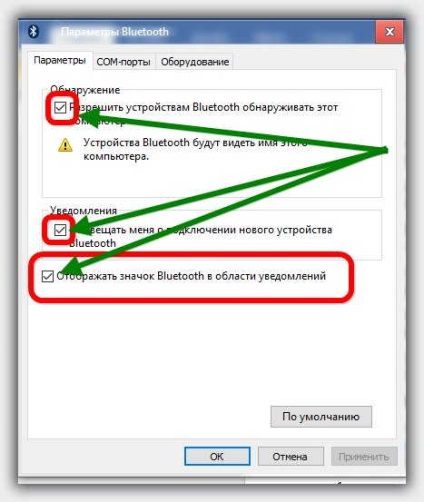Screen dimensions: 424x502
Task: Click the Отображать значок Bluetooth label text
Action: (191, 276)
